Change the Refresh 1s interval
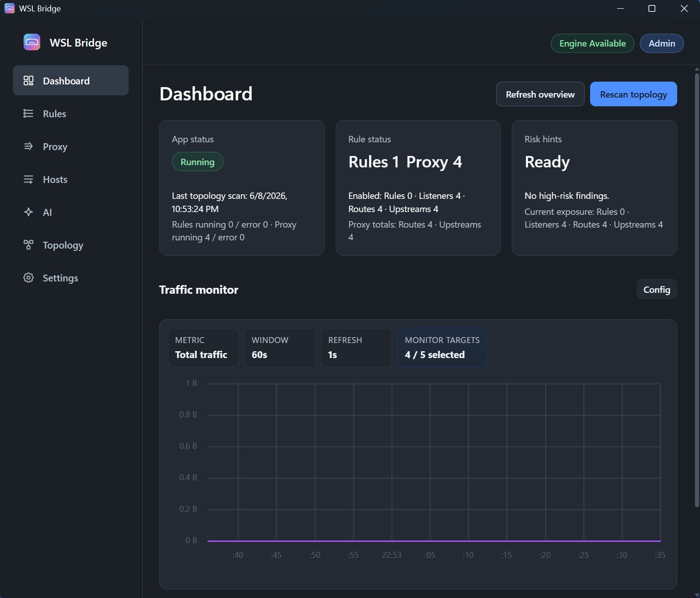The height and width of the screenshot is (598, 700). pyautogui.click(x=357, y=348)
